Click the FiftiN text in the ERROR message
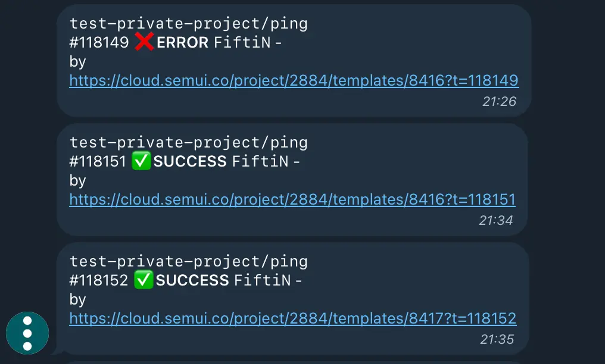This screenshot has height=364, width=605. [242, 42]
